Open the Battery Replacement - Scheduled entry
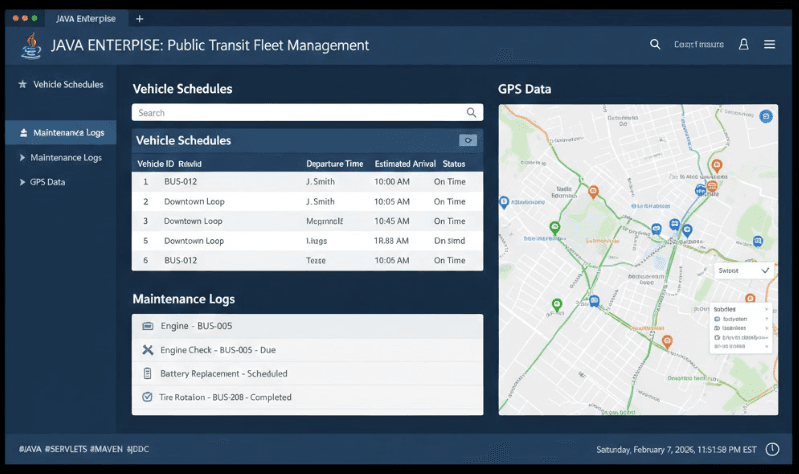This screenshot has height=474, width=799. tap(307, 374)
